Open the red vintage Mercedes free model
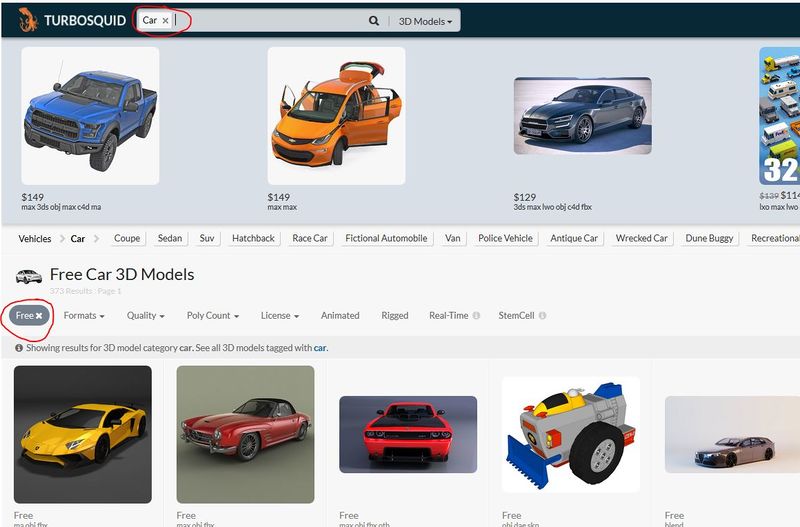Screen dimensions: 800x527 [x=245, y=435]
